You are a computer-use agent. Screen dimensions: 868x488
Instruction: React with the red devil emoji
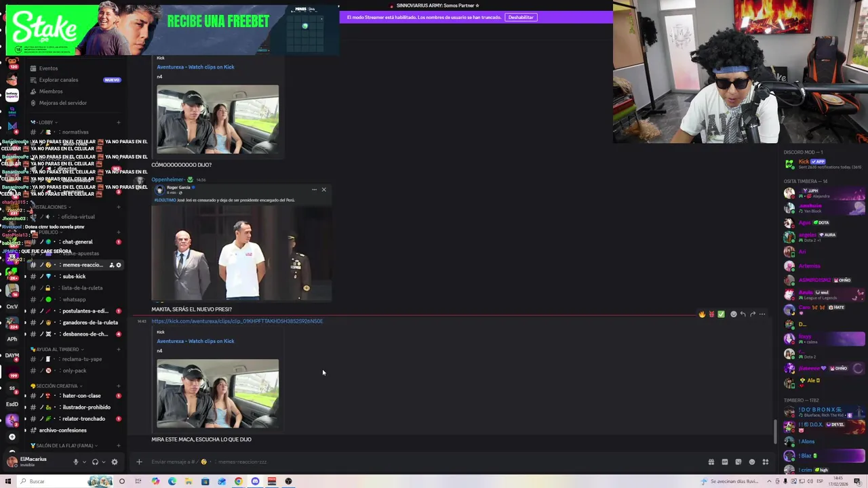pos(711,314)
